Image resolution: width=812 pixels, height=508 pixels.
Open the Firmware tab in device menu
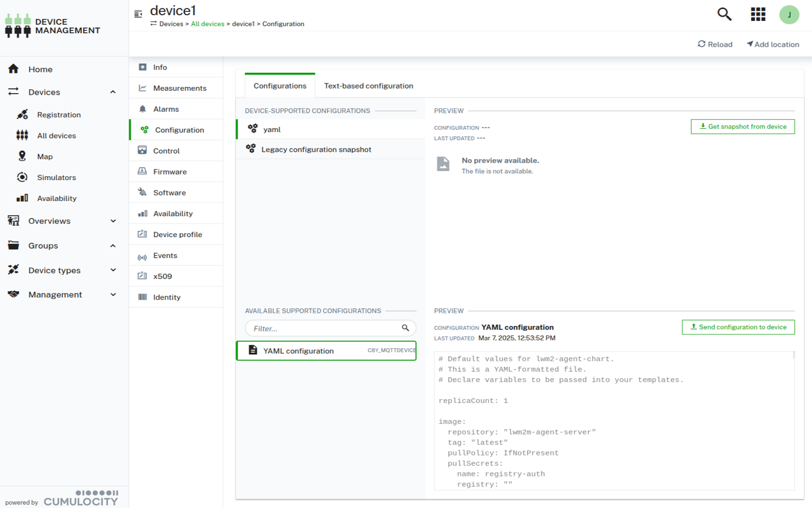(170, 172)
